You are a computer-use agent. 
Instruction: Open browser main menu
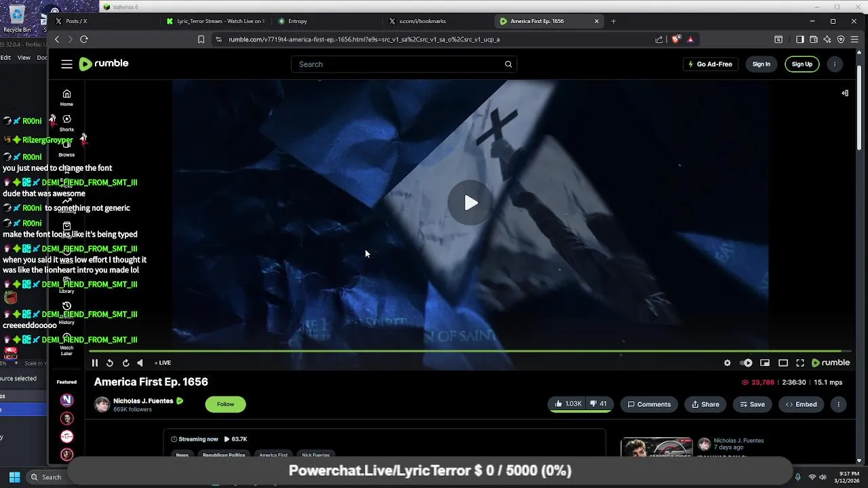coord(854,39)
